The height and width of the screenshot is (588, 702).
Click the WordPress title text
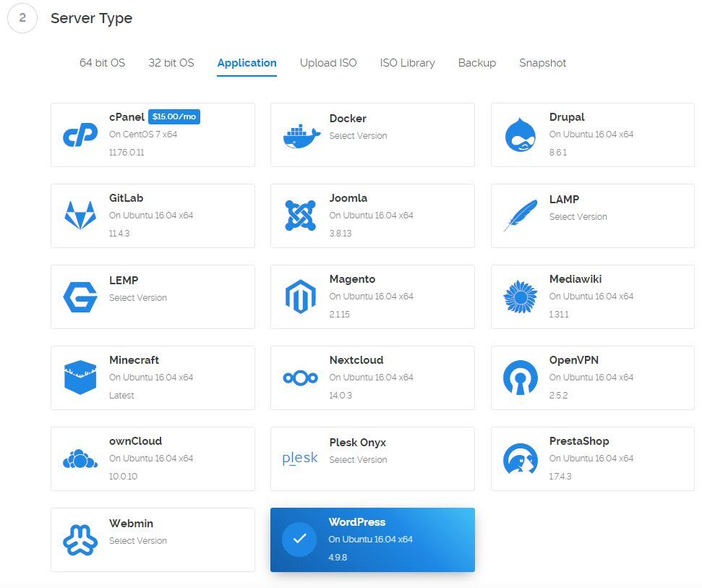(357, 522)
